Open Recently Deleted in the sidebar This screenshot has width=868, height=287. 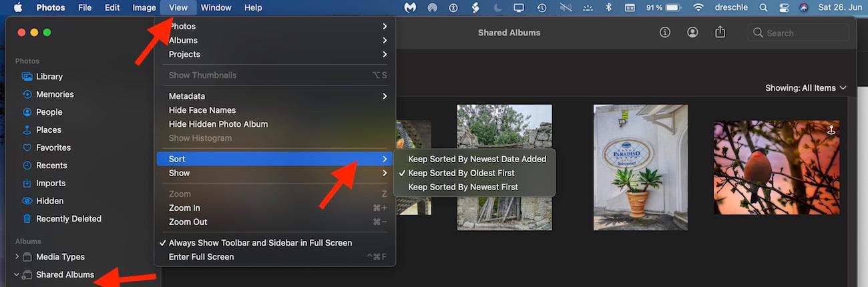point(68,219)
